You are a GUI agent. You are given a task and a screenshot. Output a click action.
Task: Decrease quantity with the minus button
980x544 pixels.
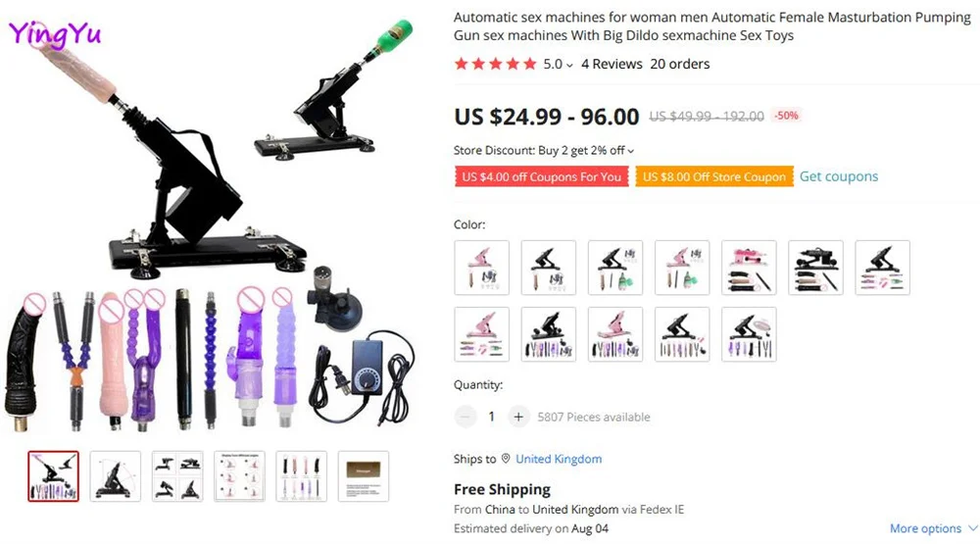point(465,417)
